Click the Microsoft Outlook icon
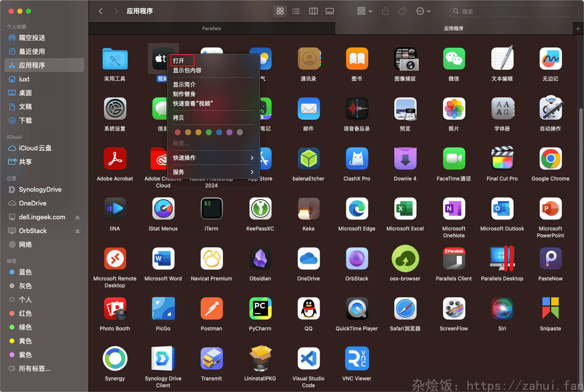 [502, 209]
